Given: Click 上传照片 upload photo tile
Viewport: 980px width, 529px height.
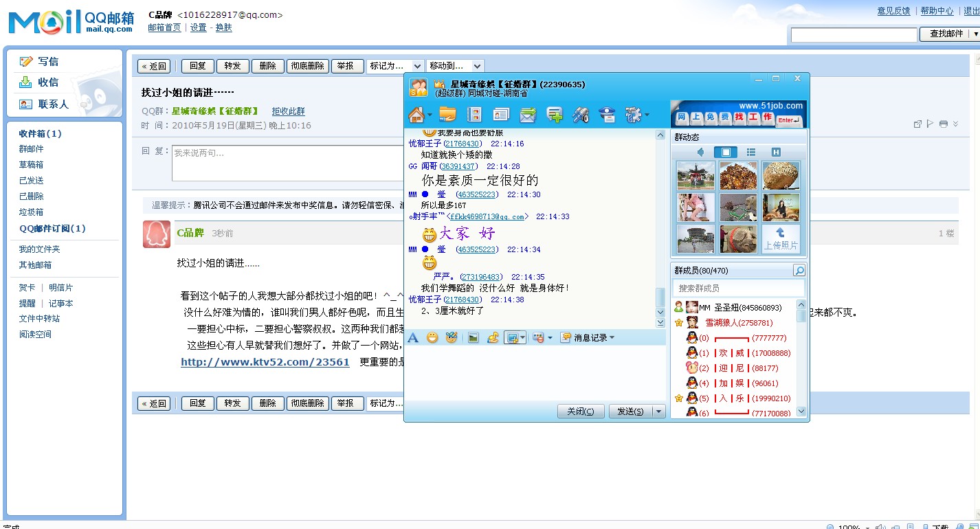Looking at the screenshot, I should click(781, 239).
